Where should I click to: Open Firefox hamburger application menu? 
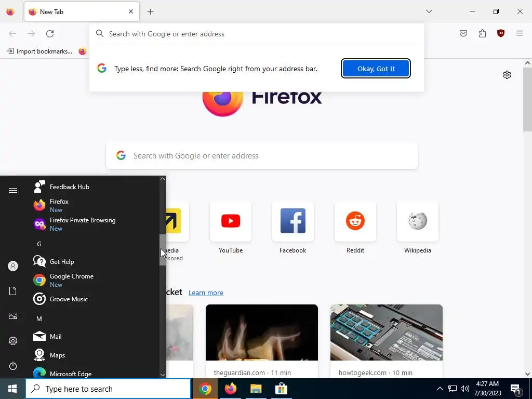tap(520, 33)
